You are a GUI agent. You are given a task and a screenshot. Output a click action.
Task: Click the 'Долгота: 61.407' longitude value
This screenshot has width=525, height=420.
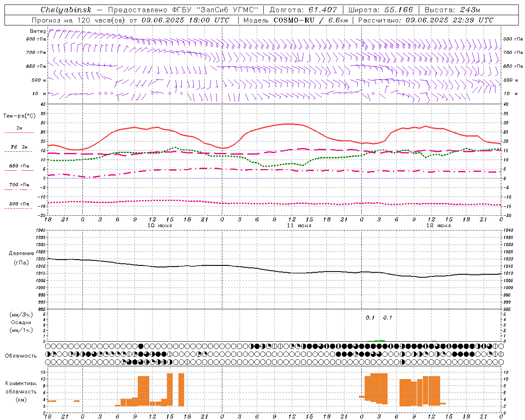pyautogui.click(x=303, y=10)
